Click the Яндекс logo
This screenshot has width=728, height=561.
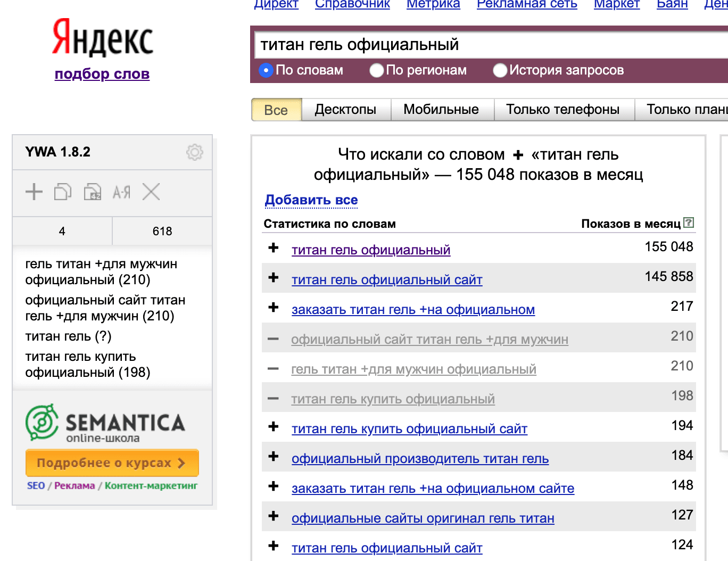(102, 37)
